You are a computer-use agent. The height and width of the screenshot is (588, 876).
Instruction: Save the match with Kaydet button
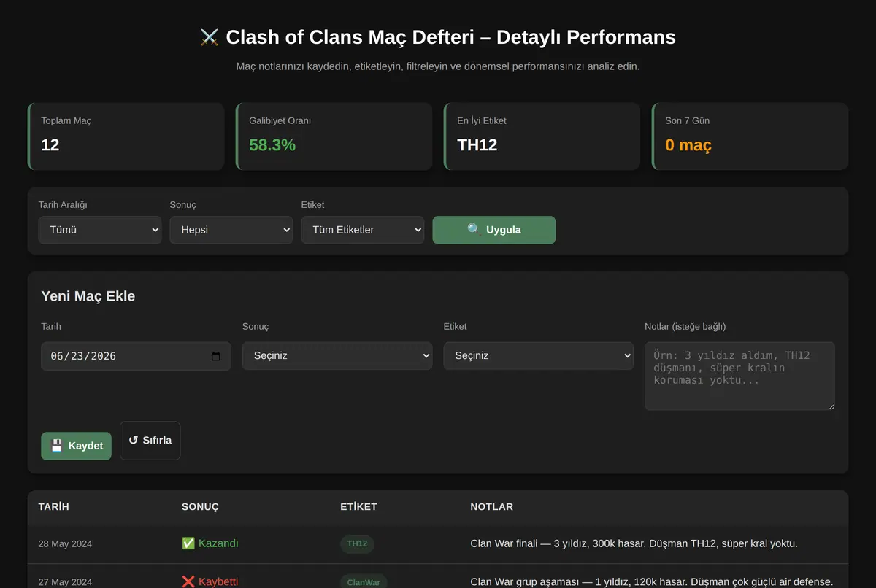click(77, 446)
